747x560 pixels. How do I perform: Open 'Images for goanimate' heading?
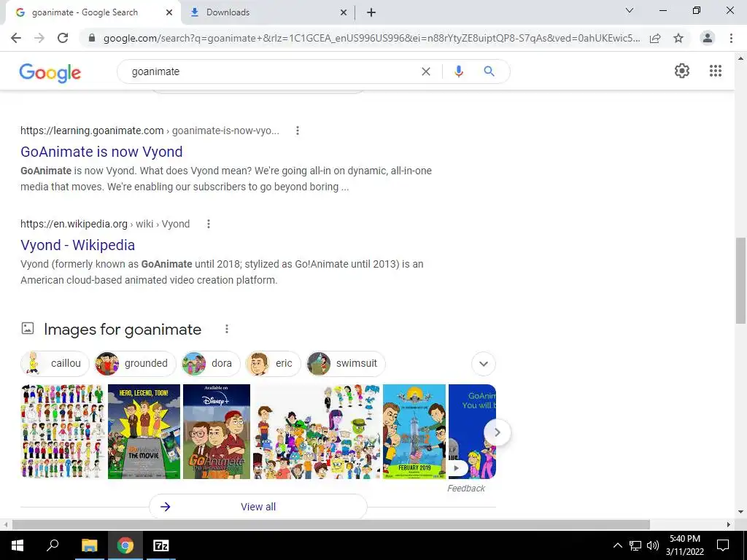click(123, 330)
